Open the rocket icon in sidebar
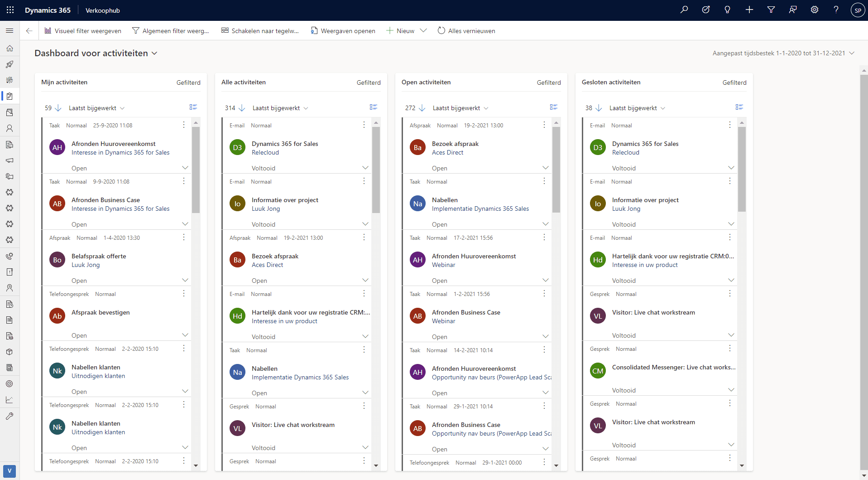The height and width of the screenshot is (480, 868). coord(10,64)
